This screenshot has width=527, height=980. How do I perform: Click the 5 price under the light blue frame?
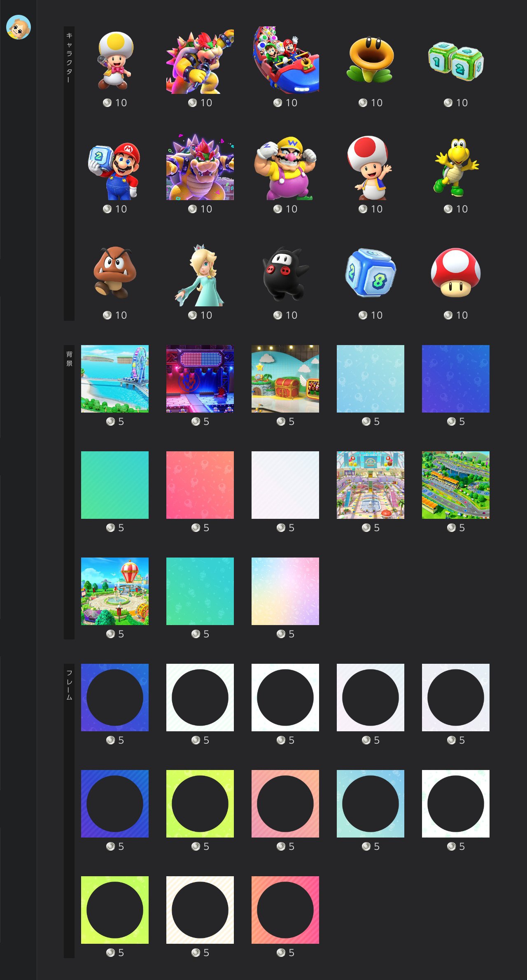point(377,847)
